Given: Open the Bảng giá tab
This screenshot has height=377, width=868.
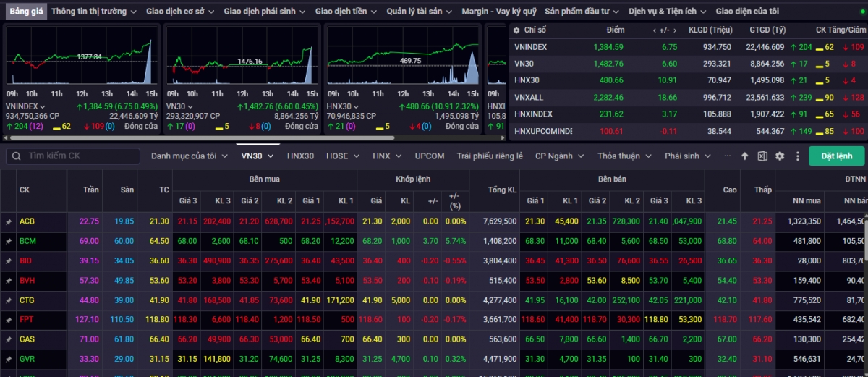Looking at the screenshot, I should (x=25, y=12).
